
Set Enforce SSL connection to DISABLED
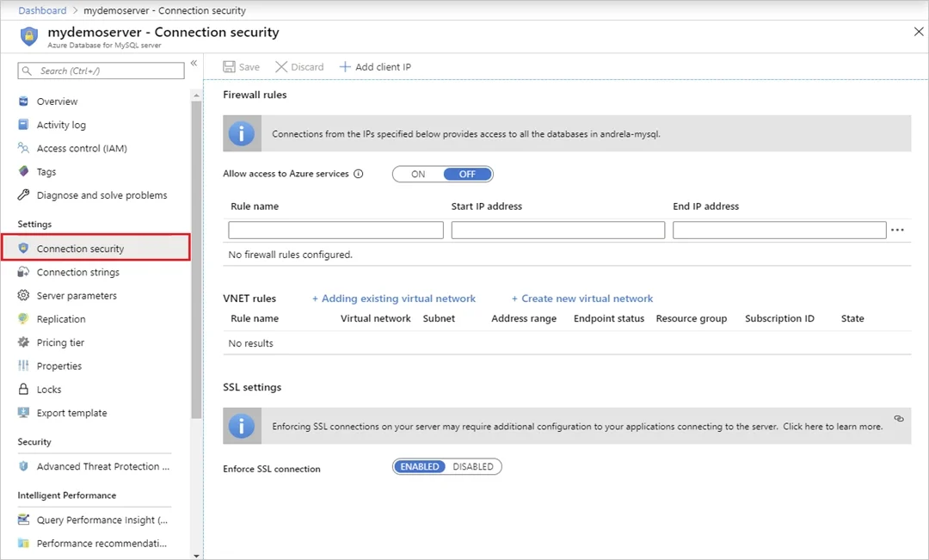(x=473, y=467)
